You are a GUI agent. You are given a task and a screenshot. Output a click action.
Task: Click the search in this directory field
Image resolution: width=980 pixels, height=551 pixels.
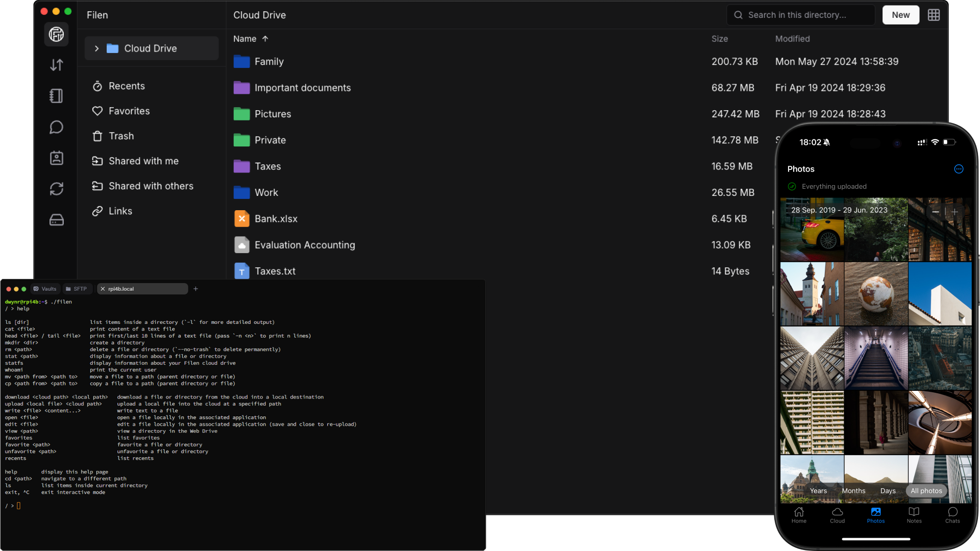tap(801, 15)
